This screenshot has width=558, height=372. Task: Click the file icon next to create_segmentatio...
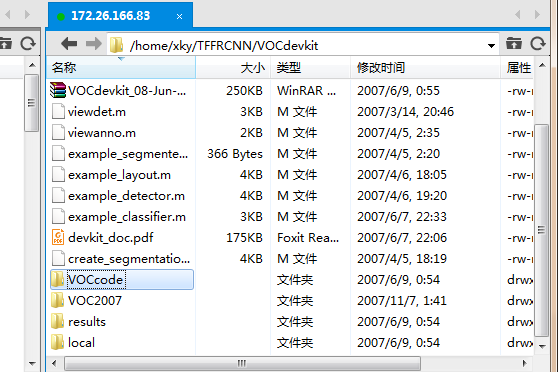click(58, 258)
